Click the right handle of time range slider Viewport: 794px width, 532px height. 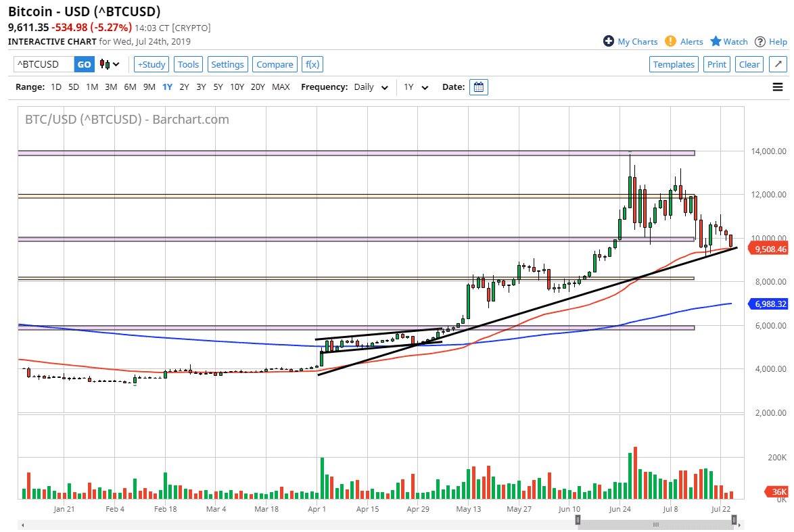(x=734, y=520)
